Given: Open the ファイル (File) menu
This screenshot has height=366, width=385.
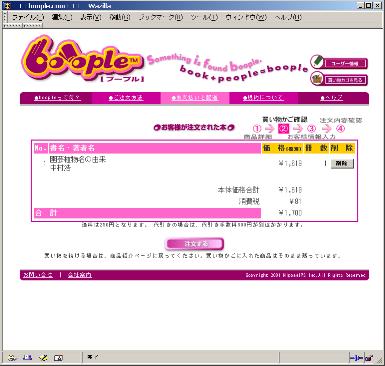Looking at the screenshot, I should 27,17.
